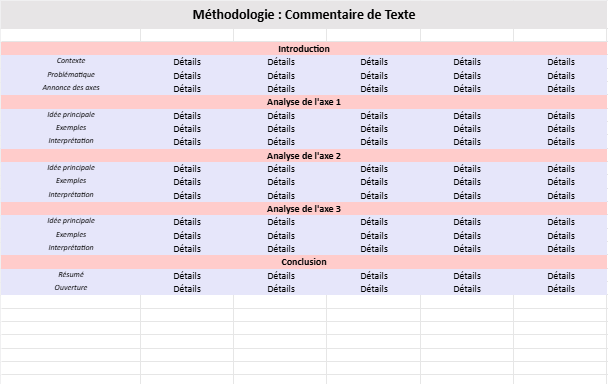This screenshot has width=608, height=384.
Task: Select the 'Problématique' label cell
Action: coord(71,74)
